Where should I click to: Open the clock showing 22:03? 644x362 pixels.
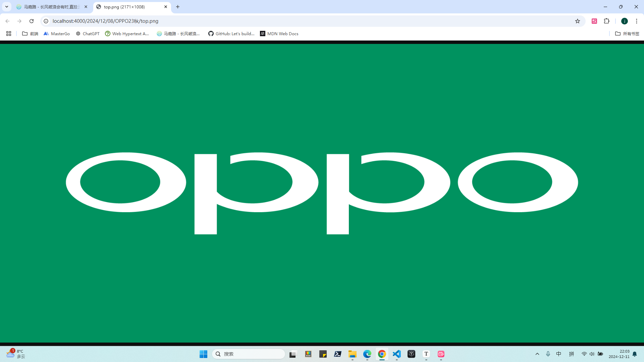[619, 354]
